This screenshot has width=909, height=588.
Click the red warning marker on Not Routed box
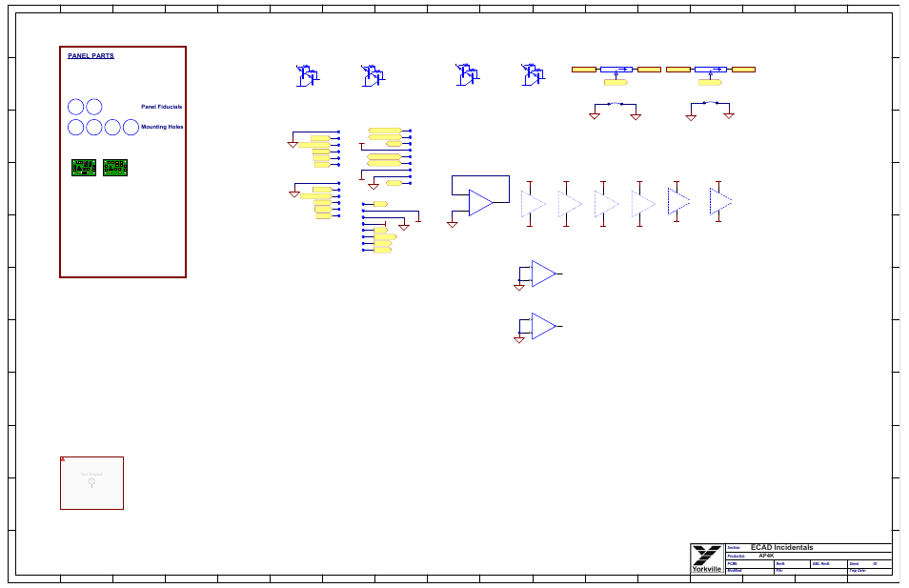pos(63,459)
